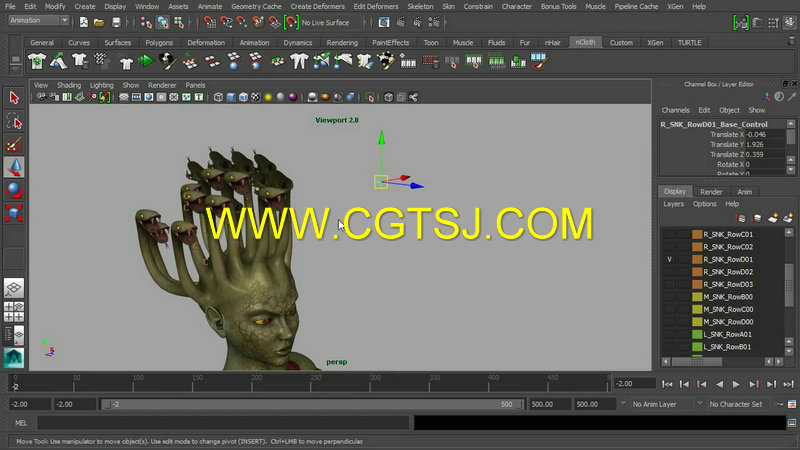Click the time range slider bar
This screenshot has height=450, width=800.
pyautogui.click(x=312, y=404)
